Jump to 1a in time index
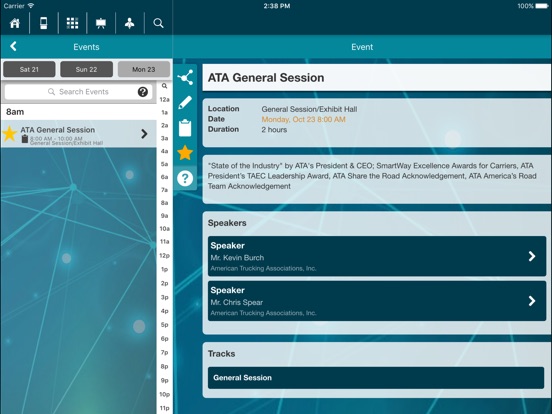Screen dimensions: 552x414 164,113
